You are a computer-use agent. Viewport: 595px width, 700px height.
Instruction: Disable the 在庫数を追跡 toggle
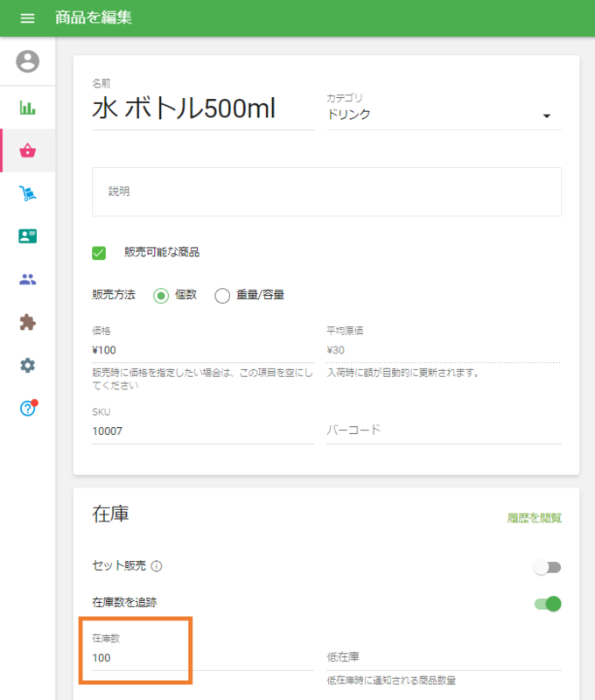coord(548,605)
